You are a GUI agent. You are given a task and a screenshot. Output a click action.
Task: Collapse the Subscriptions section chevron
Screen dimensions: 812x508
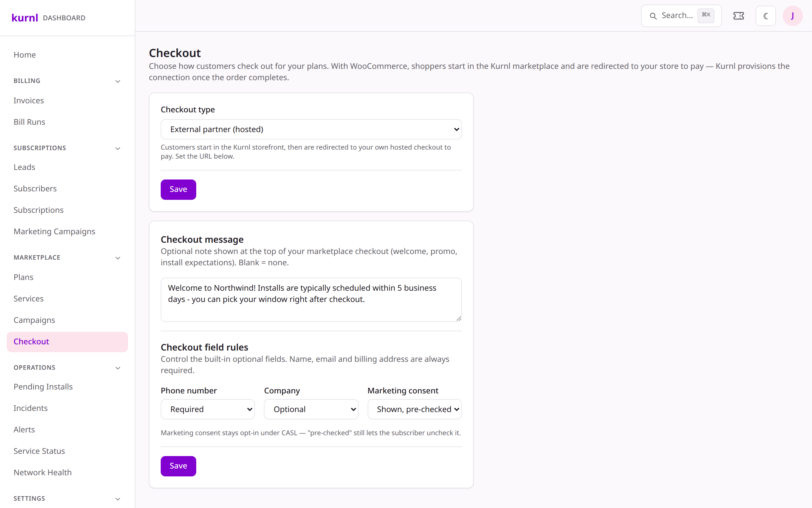pos(118,148)
